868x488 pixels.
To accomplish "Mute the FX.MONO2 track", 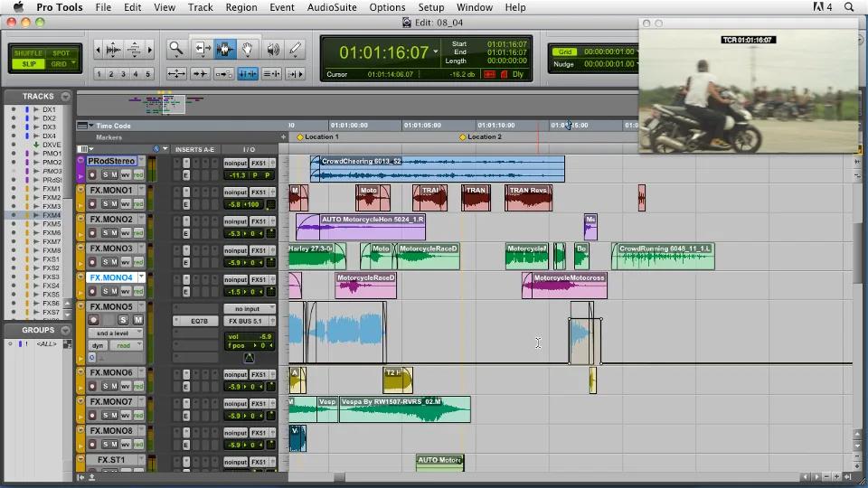I will [115, 233].
